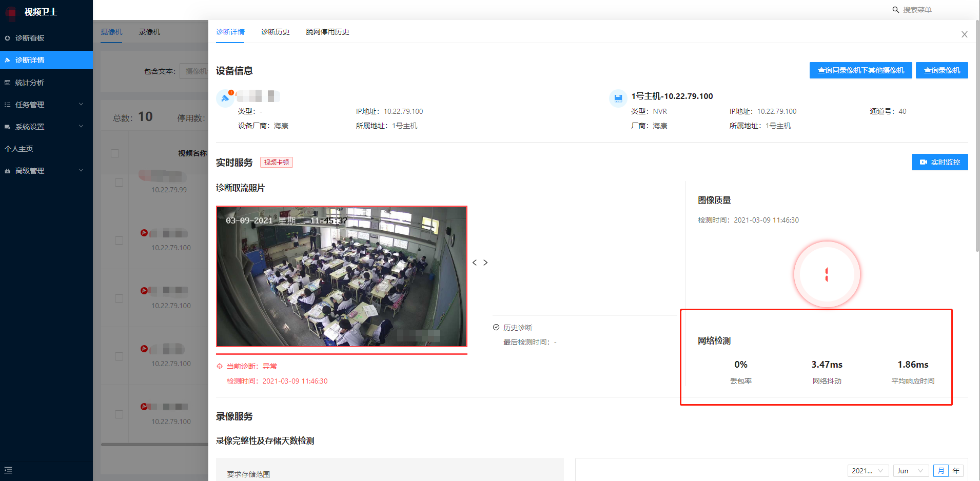The height and width of the screenshot is (481, 980).
Task: Click the 实时监控 button
Action: click(939, 162)
